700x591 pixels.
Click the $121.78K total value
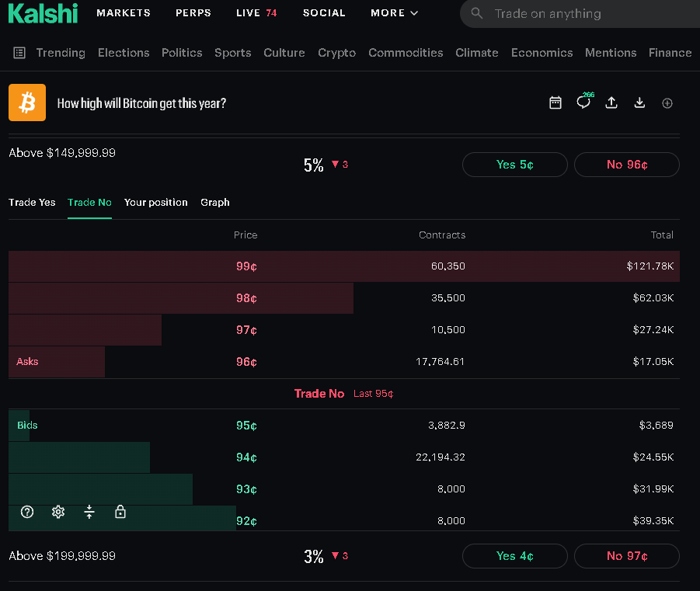point(650,266)
